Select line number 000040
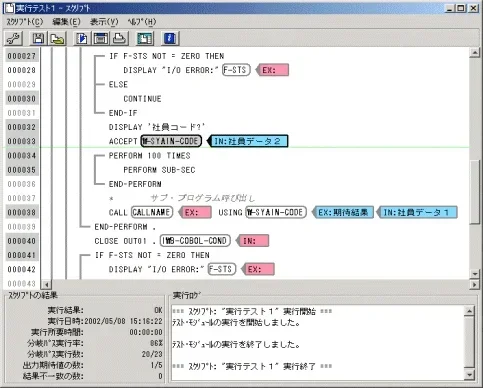The image size is (483, 388). pyautogui.click(x=22, y=241)
